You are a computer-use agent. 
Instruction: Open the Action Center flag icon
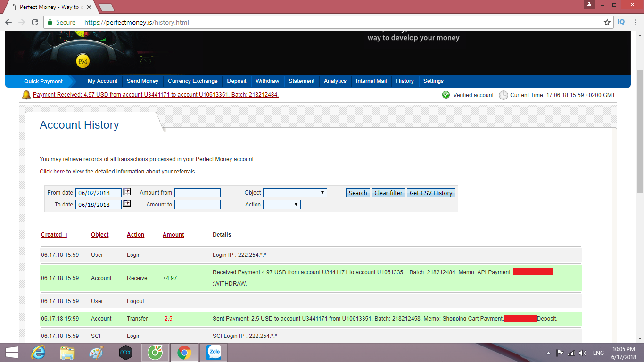560,353
